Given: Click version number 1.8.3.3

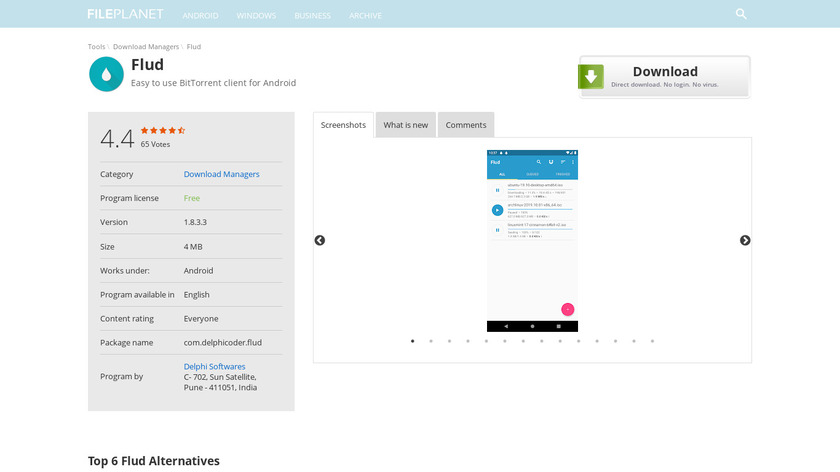Looking at the screenshot, I should 195,222.
